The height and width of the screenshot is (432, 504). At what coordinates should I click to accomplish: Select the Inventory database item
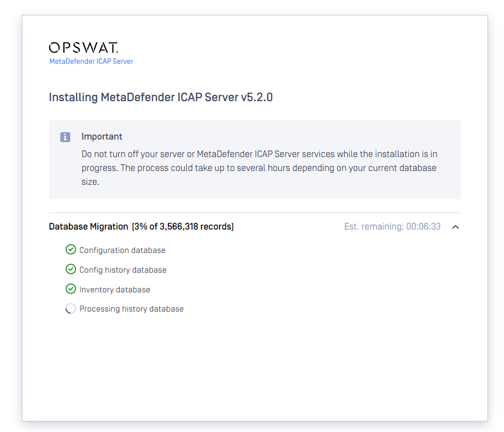pos(115,290)
